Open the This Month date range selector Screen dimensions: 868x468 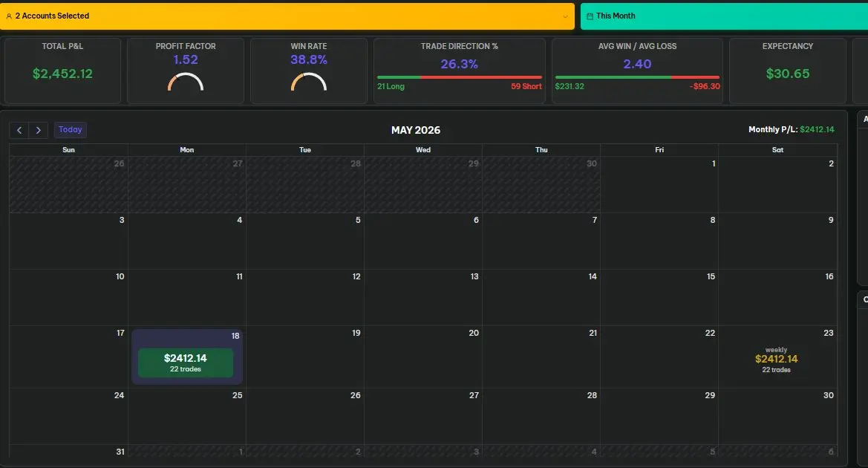(x=724, y=16)
